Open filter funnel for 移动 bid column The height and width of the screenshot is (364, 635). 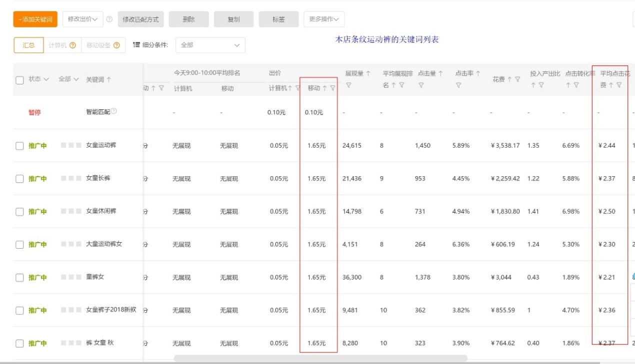[333, 88]
